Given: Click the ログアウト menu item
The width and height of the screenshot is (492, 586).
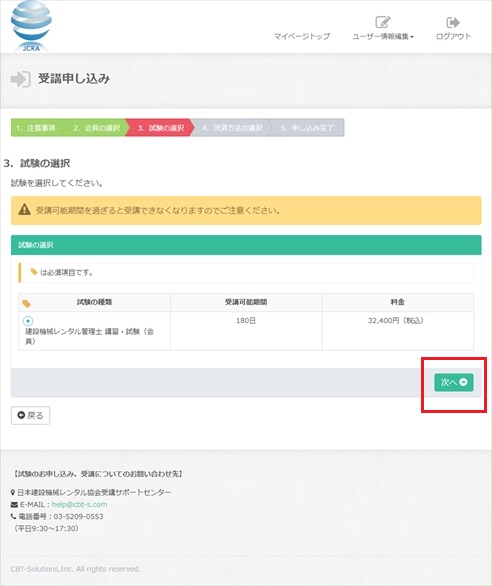Looking at the screenshot, I should pyautogui.click(x=453, y=36).
